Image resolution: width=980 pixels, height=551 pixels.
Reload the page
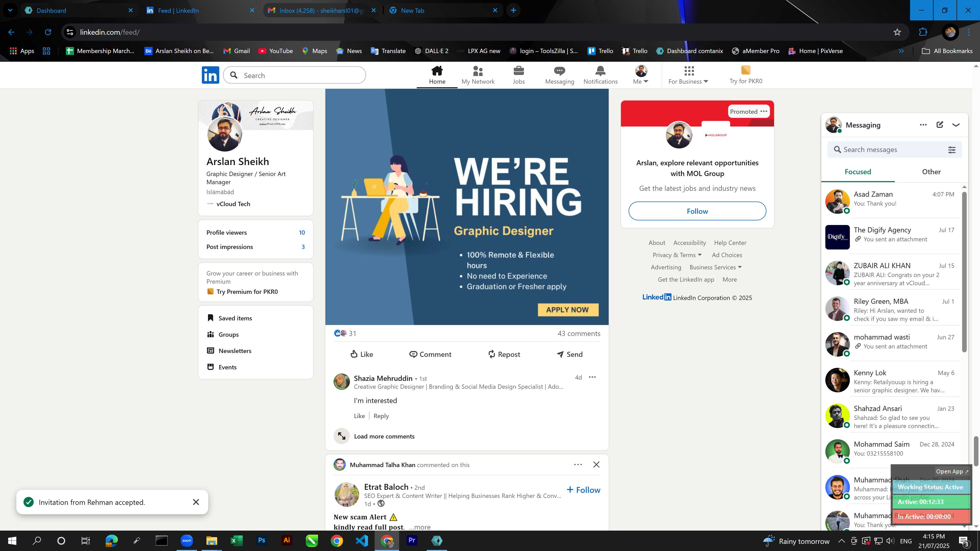[48, 32]
